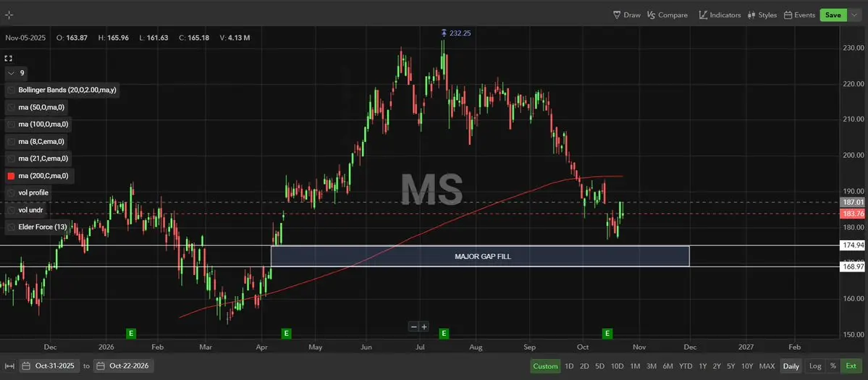This screenshot has width=868, height=380.
Task: Toggle vol profile visibility
Action: point(12,193)
